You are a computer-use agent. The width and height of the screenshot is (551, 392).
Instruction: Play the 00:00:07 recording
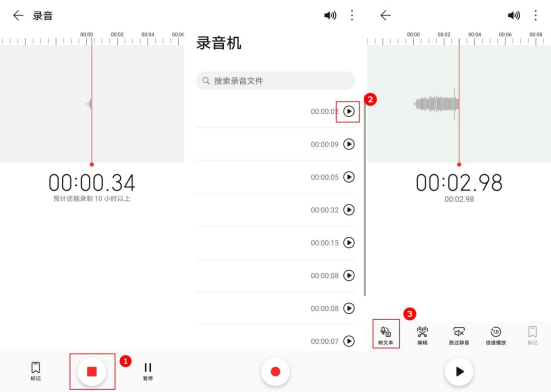(349, 341)
